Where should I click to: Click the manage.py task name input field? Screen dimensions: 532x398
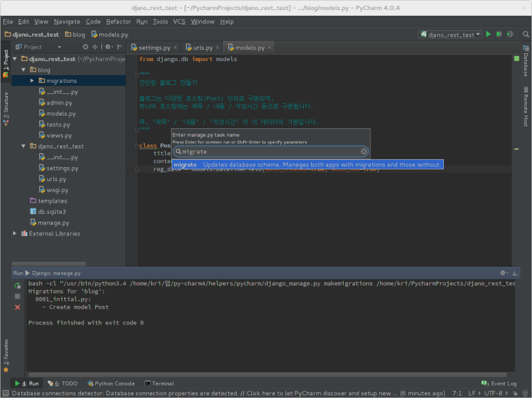click(x=271, y=151)
